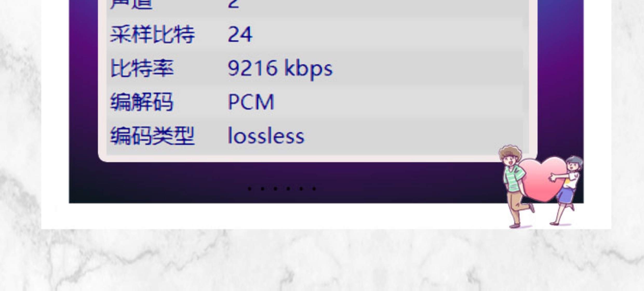Screen dimensions: 644x291
Task: Click the scrollbar track beside the info table
Action: click(526, 78)
